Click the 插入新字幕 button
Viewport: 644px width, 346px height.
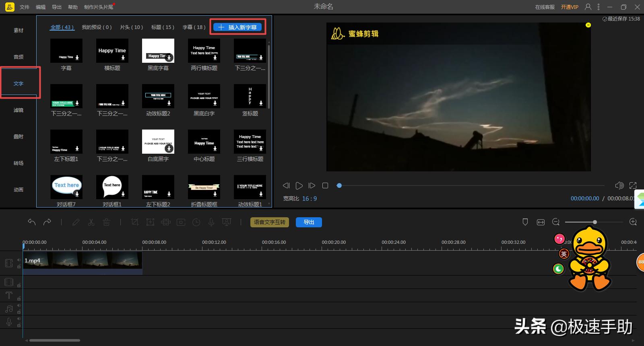click(x=238, y=27)
